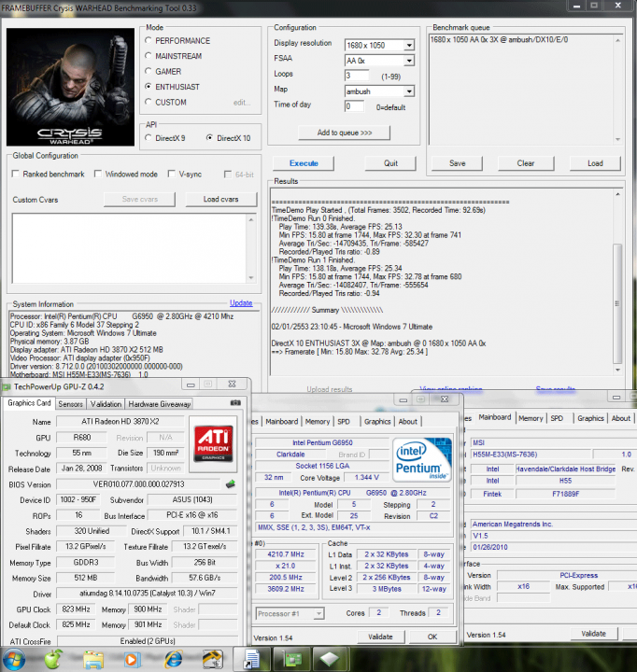
Task: Click the Benchmark queue scrollbar up arrow
Action: (x=617, y=40)
